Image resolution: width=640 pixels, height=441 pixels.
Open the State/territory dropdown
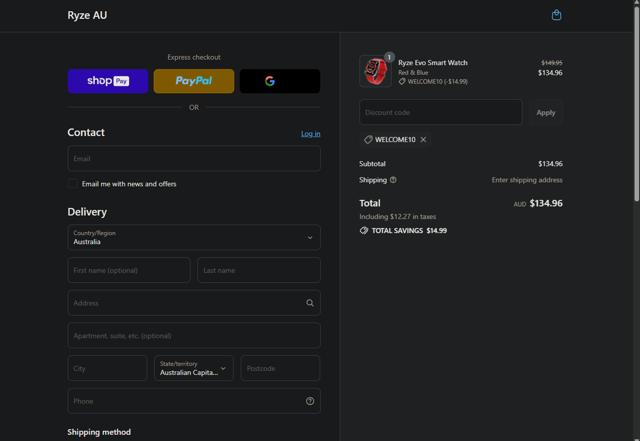click(194, 368)
